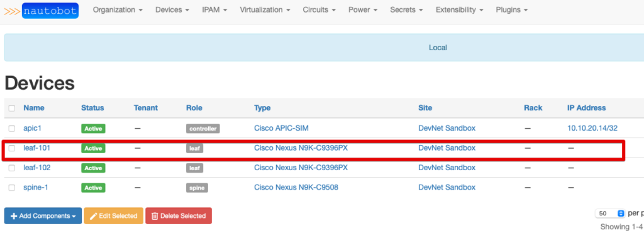The image size is (644, 248).
Task: Open device leaf-101
Action: [37, 148]
